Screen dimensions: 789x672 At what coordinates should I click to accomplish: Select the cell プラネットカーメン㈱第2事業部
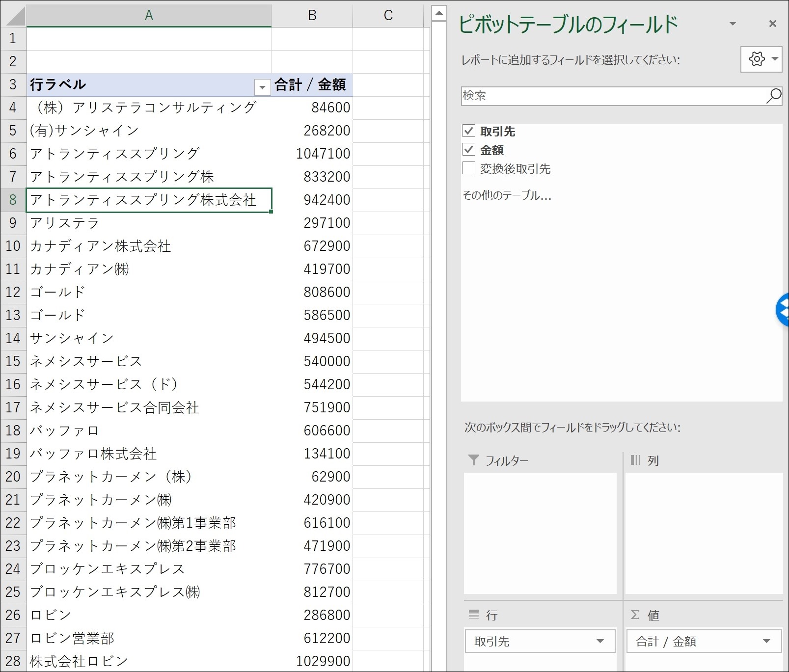pyautogui.click(x=149, y=546)
